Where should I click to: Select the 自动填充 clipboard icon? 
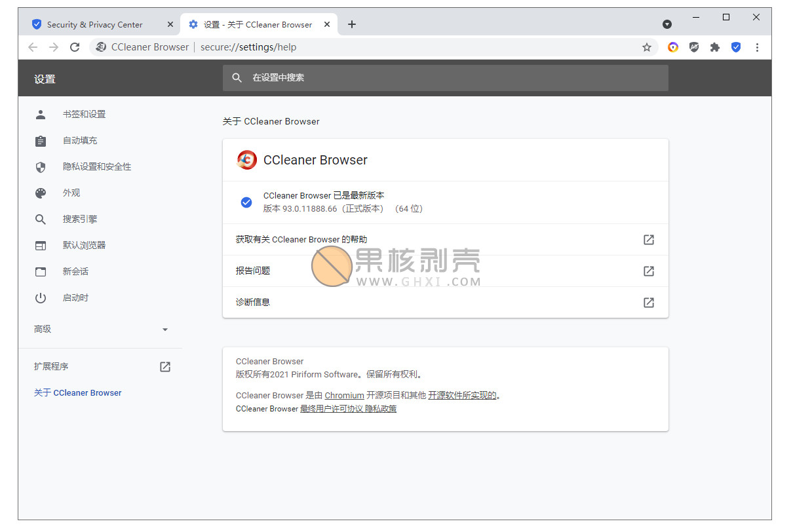41,140
